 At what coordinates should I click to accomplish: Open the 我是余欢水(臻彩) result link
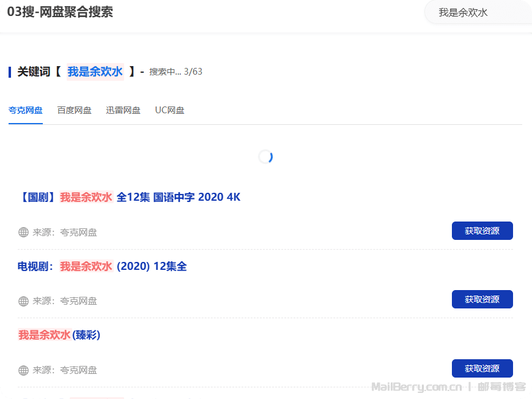[59, 335]
